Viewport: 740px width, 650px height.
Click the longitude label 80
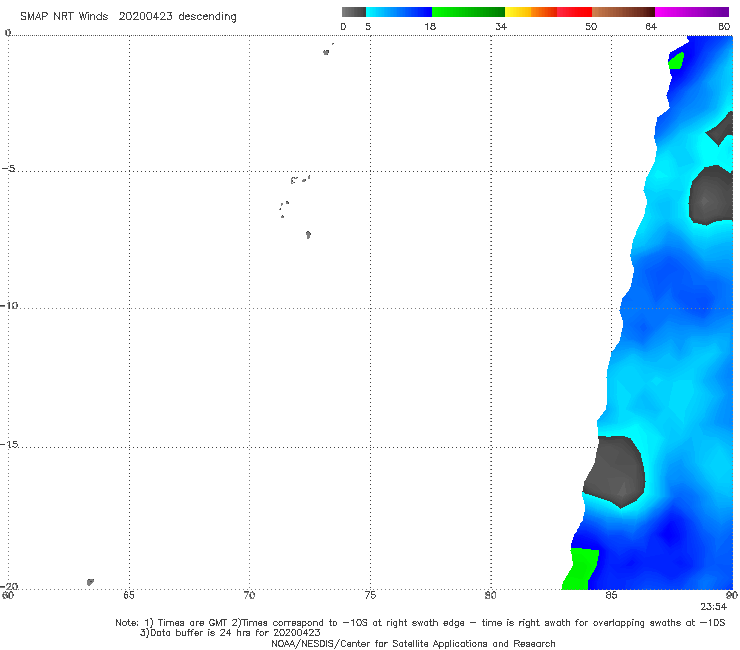pos(490,595)
